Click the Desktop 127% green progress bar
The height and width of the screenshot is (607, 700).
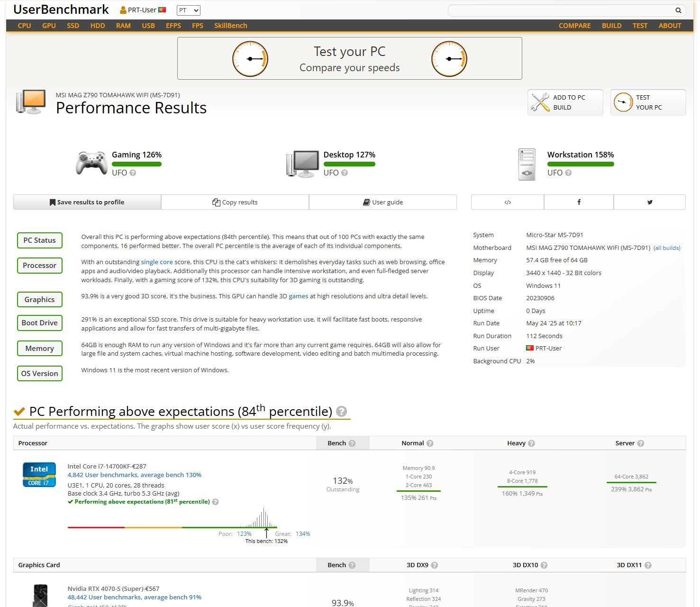(x=349, y=164)
